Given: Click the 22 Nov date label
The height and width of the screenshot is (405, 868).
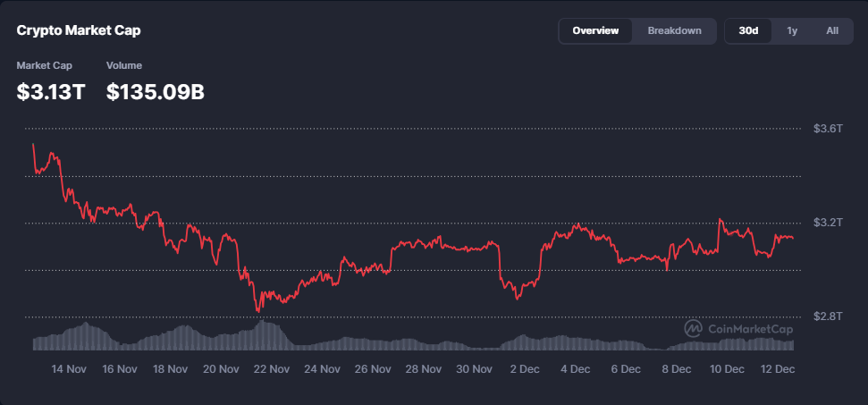Looking at the screenshot, I should [272, 368].
